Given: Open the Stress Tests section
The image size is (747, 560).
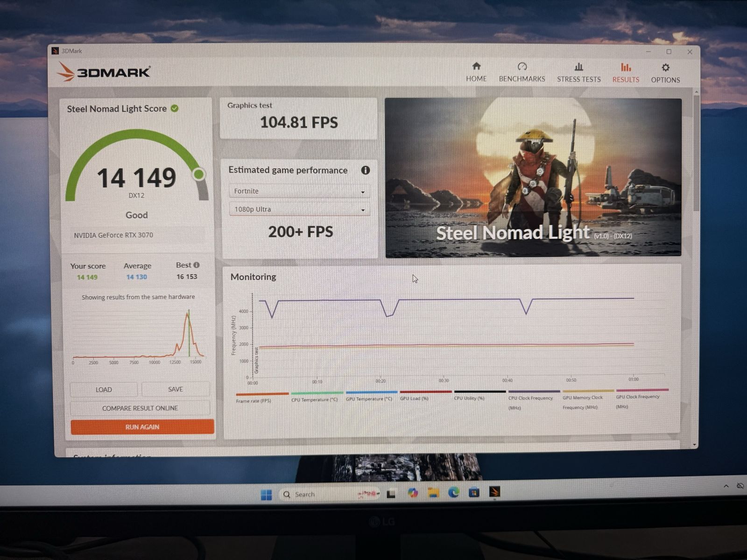Looking at the screenshot, I should 578,73.
